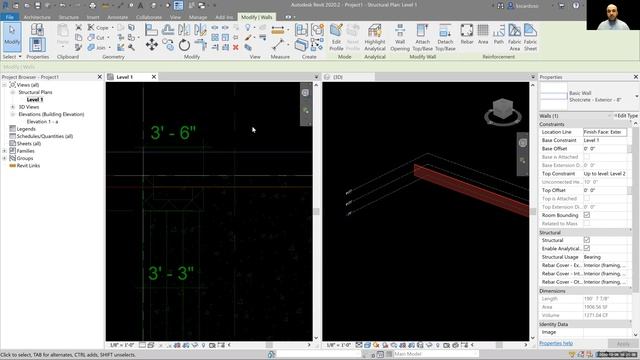Click the Top Constraint value field
This screenshot has height=360, width=640.
pos(605,173)
